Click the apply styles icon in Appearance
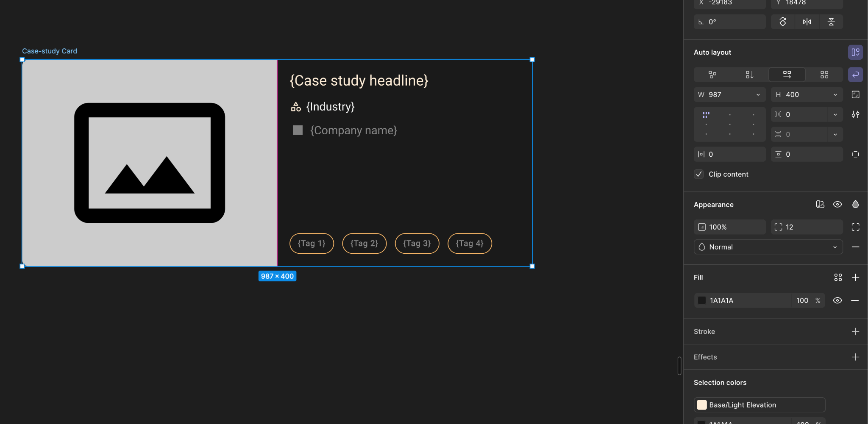This screenshot has width=868, height=424. tap(820, 204)
